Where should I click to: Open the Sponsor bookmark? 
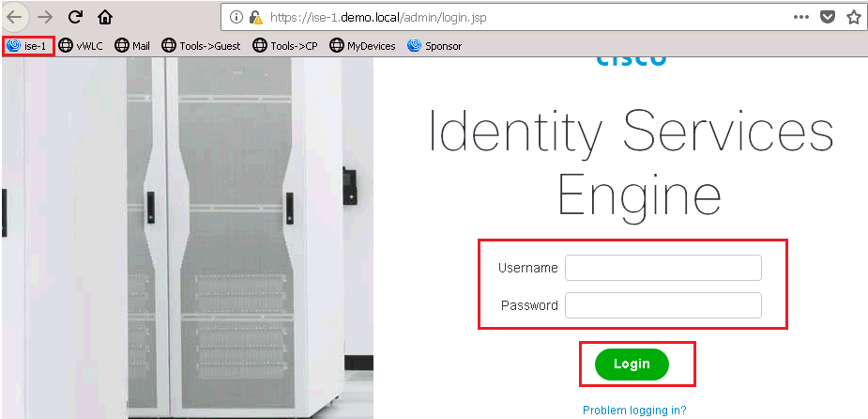(434, 46)
